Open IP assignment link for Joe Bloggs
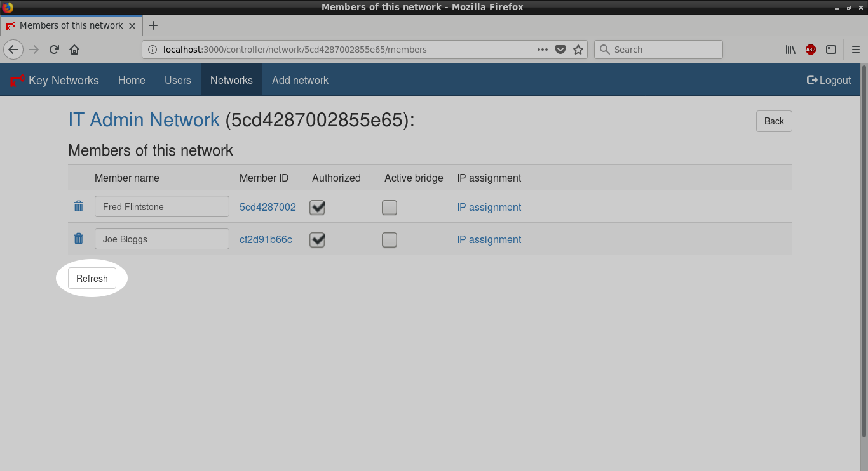 pyautogui.click(x=489, y=239)
